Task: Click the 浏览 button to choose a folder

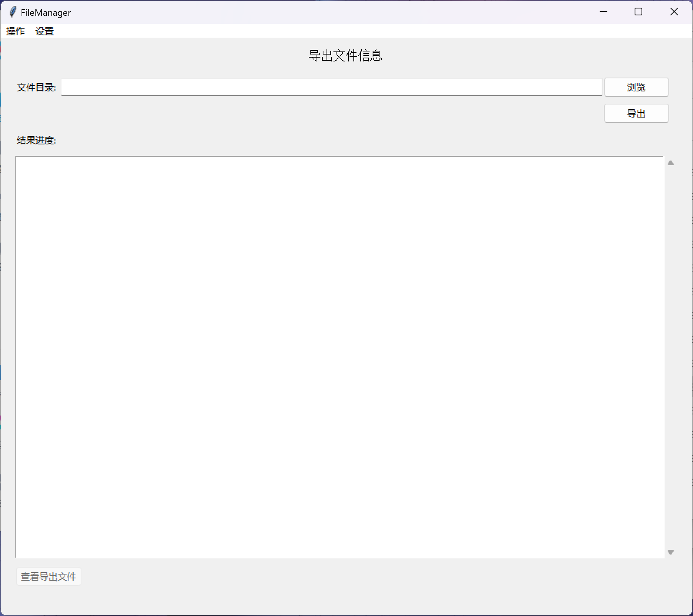Action: point(636,87)
